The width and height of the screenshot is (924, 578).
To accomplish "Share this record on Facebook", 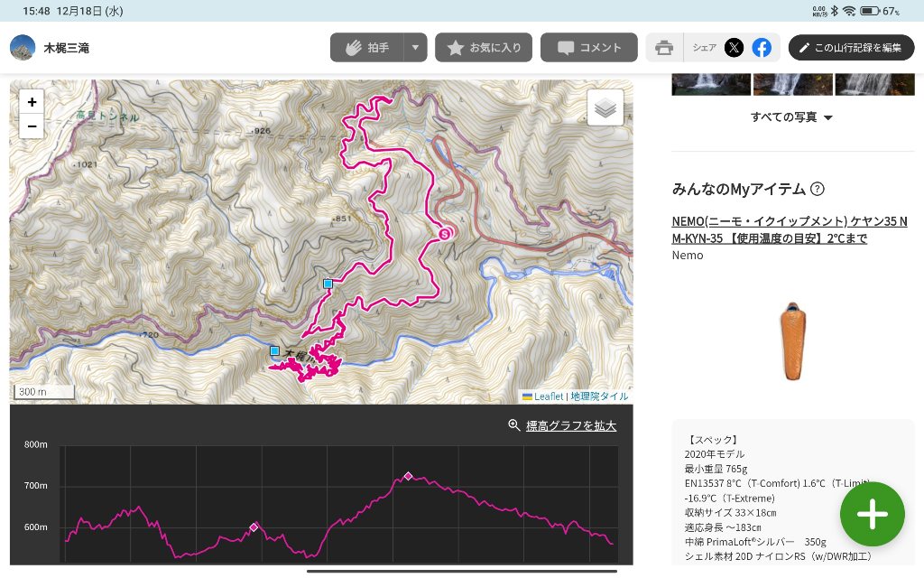I will coord(762,48).
